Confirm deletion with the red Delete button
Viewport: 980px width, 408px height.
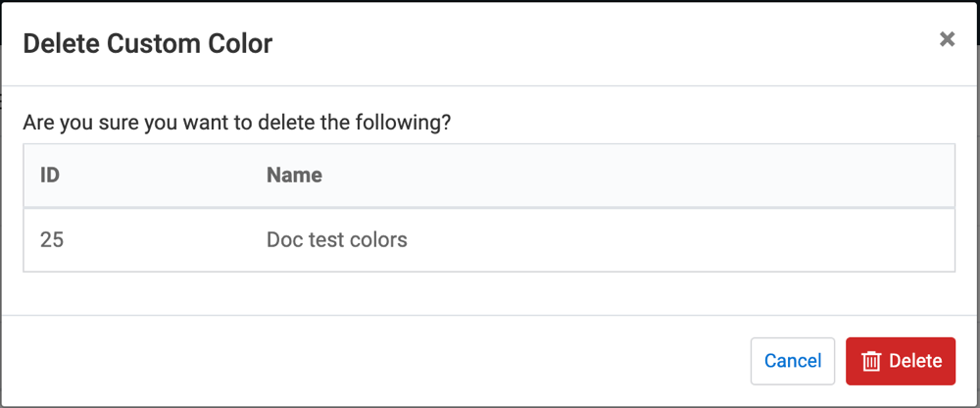click(901, 361)
